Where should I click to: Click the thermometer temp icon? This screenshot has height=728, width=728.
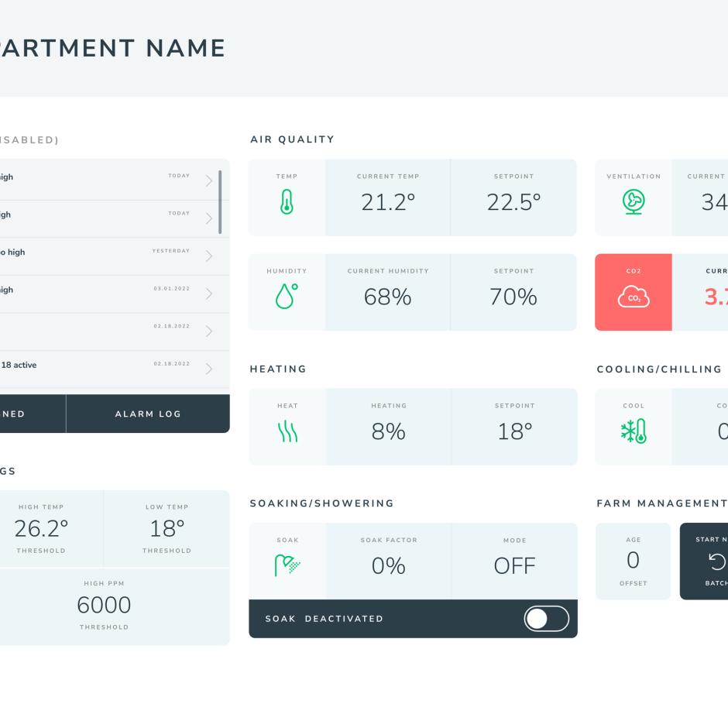pos(287,201)
